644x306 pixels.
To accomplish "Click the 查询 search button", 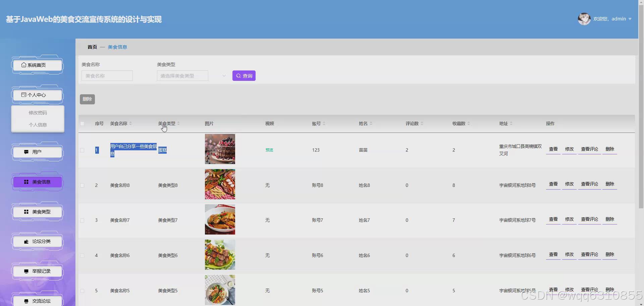I will pos(244,76).
